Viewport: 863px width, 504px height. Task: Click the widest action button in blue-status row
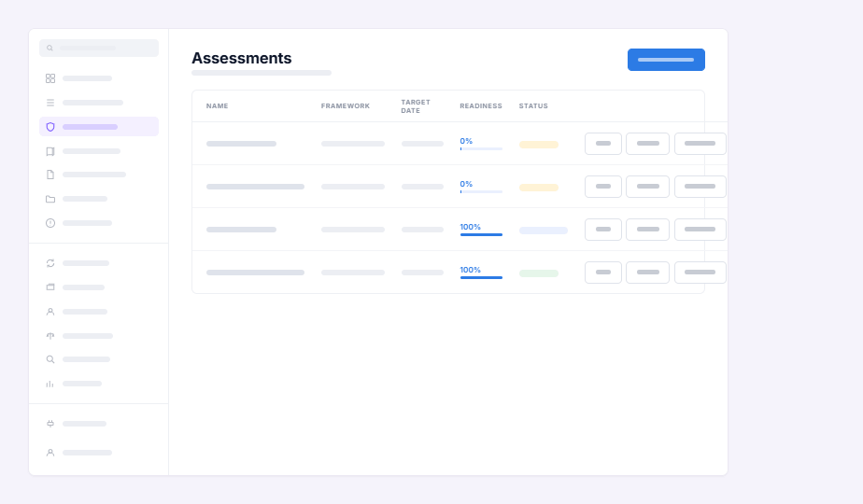tap(700, 230)
